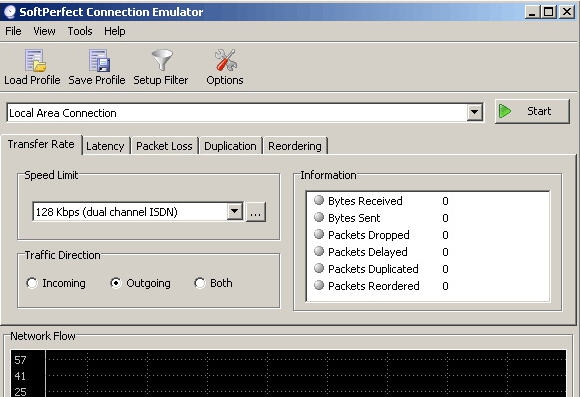The width and height of the screenshot is (580, 397).
Task: Click the green Start play icon
Action: 505,111
